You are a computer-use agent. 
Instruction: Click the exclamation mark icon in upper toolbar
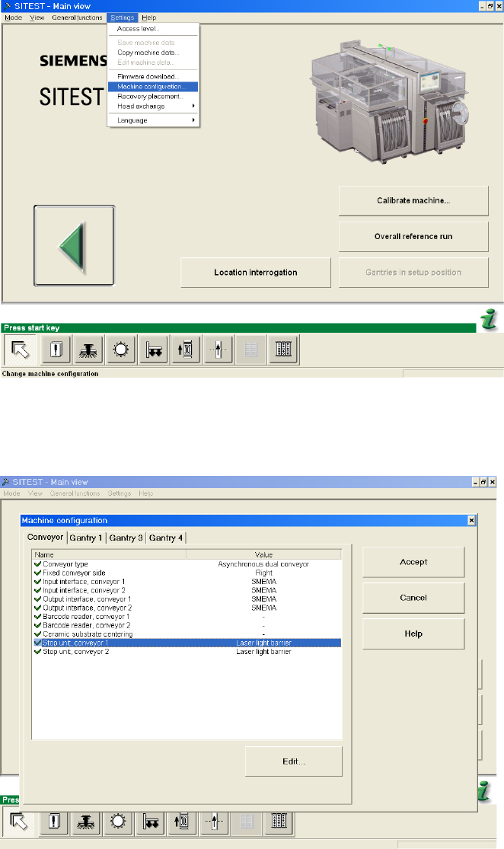point(56,349)
